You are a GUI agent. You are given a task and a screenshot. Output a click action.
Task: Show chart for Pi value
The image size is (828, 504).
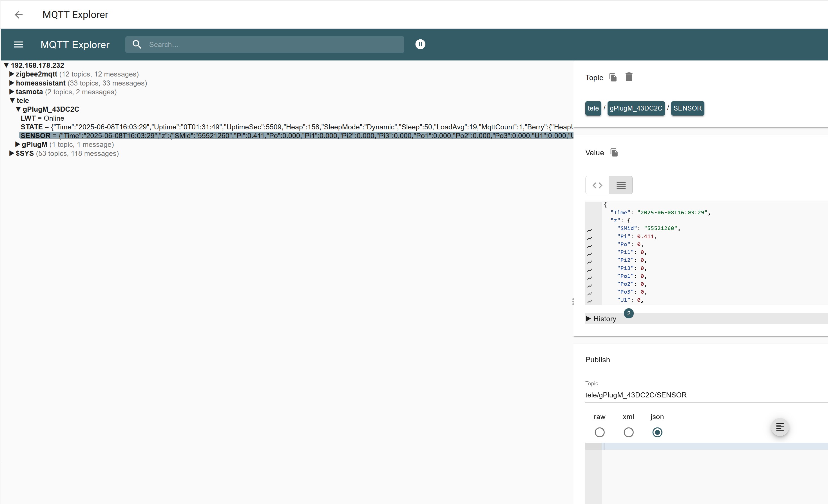pyautogui.click(x=590, y=238)
